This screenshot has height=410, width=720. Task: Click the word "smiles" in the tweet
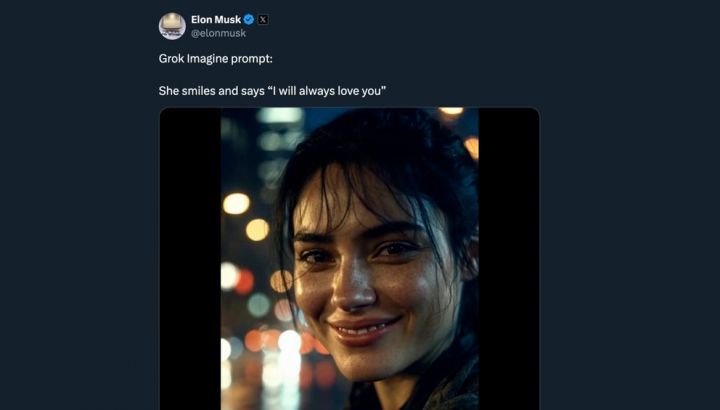[x=200, y=92]
